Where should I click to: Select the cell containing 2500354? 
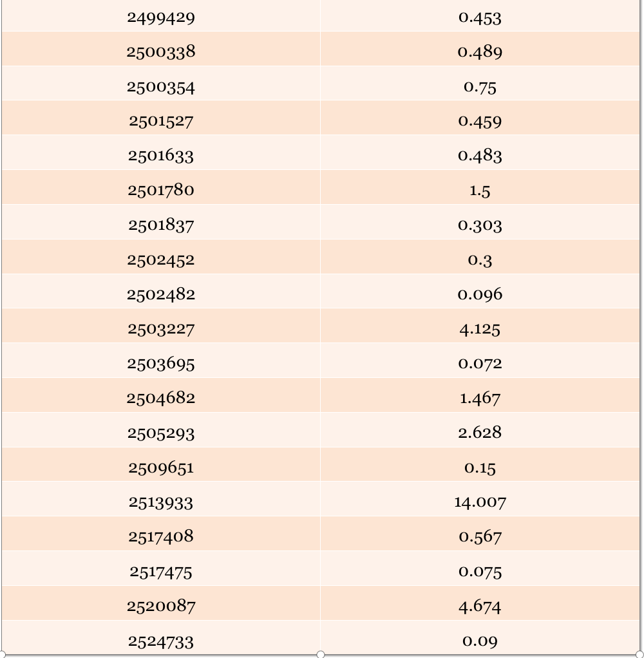(x=161, y=83)
